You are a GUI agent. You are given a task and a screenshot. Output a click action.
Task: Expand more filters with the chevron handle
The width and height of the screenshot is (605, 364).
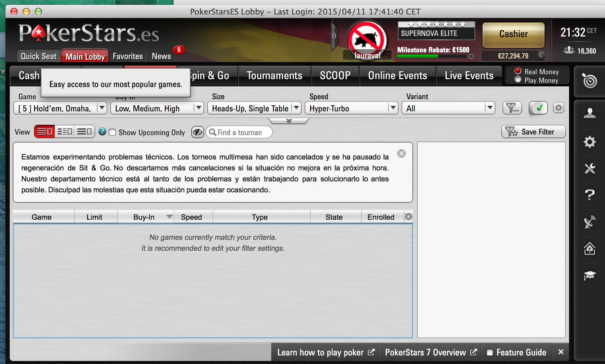[289, 121]
